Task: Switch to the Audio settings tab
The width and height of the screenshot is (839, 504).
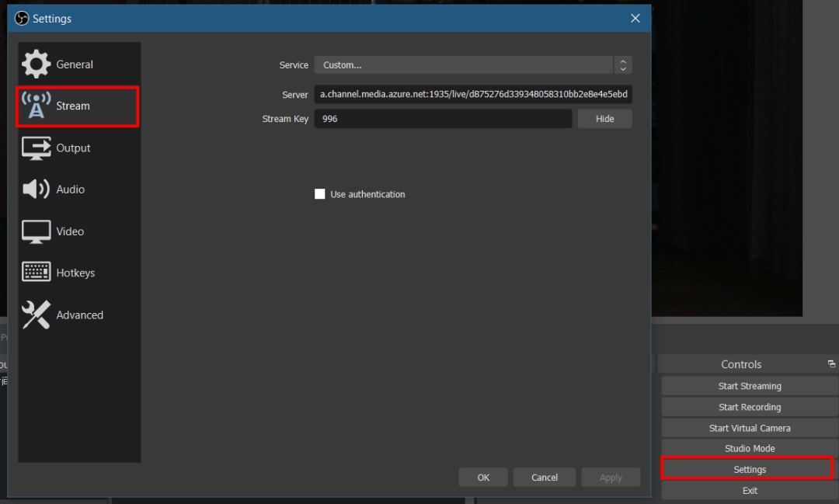Action: [x=79, y=189]
